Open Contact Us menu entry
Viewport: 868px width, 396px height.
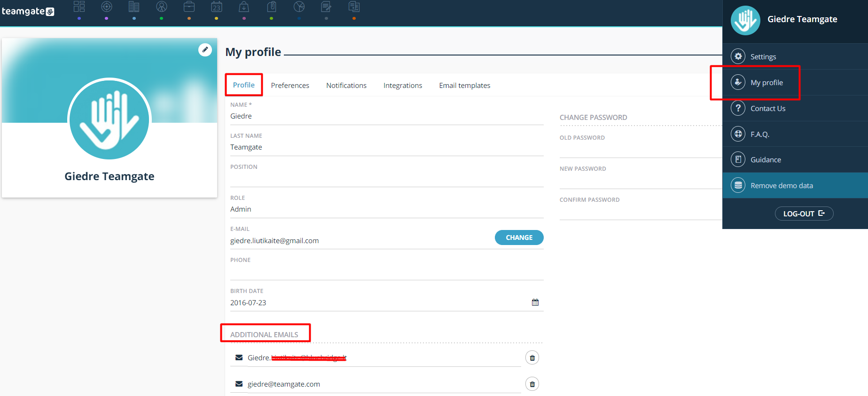coord(795,108)
